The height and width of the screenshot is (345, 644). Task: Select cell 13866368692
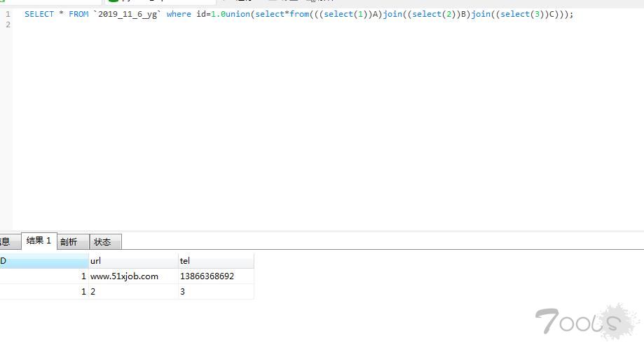coord(216,276)
